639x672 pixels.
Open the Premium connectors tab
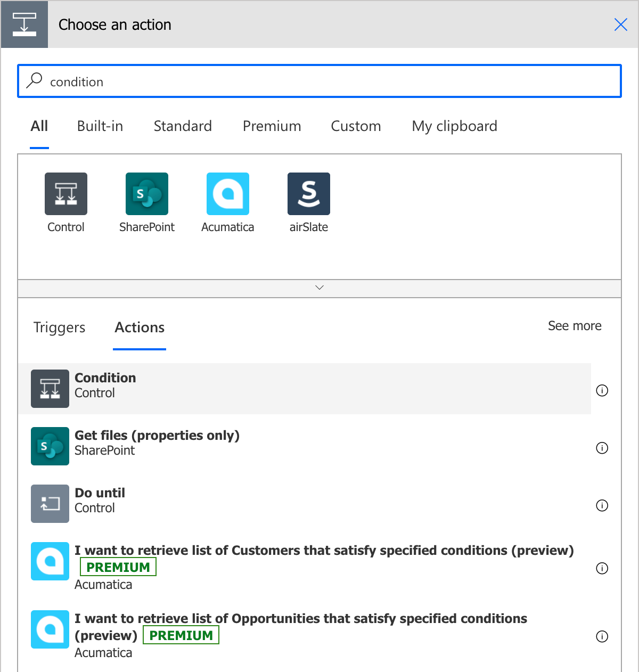272,126
